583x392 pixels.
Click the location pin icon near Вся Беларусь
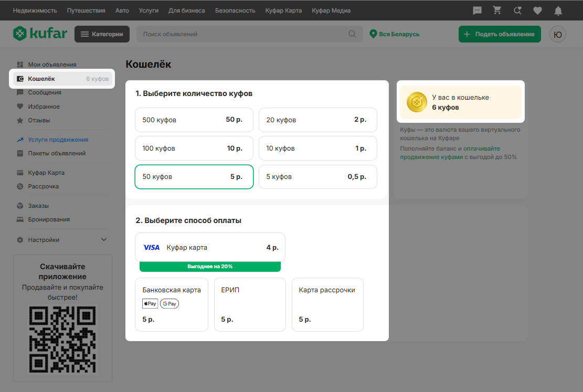[373, 34]
